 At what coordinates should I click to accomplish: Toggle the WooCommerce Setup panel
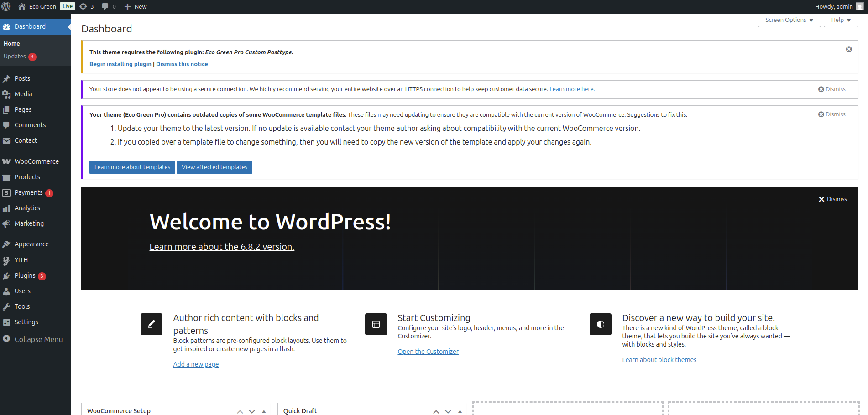pos(264,411)
